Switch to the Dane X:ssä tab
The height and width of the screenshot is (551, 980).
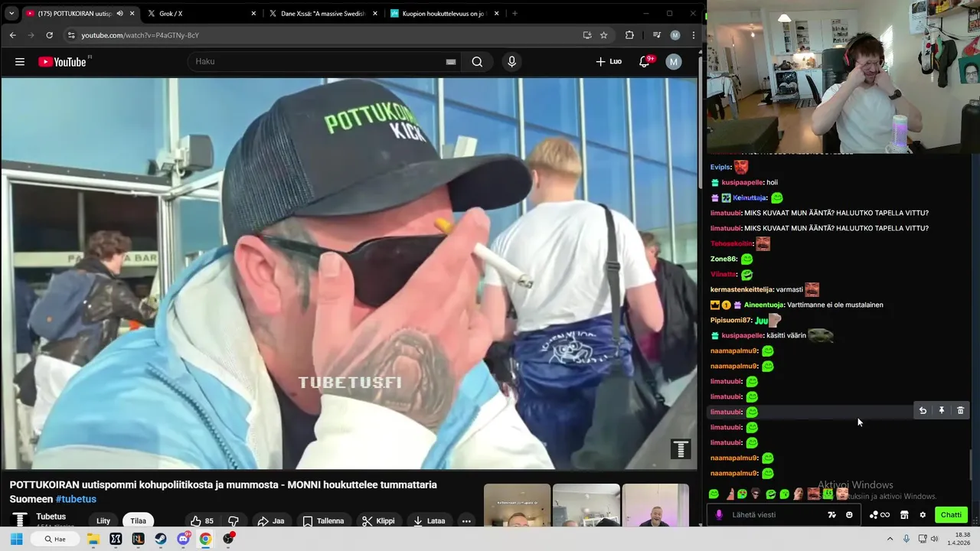[x=322, y=14]
